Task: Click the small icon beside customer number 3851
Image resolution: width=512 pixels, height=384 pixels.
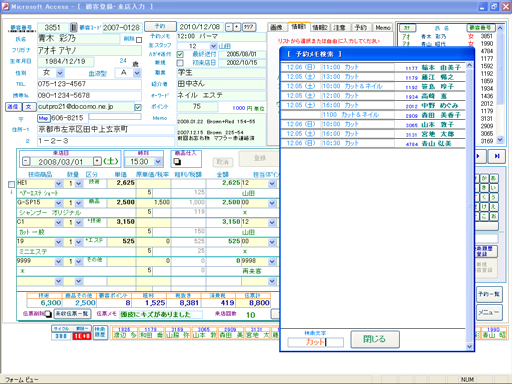Action: [74, 27]
